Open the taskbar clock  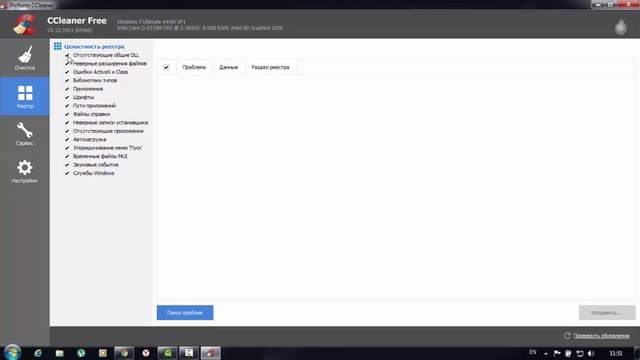point(616,353)
